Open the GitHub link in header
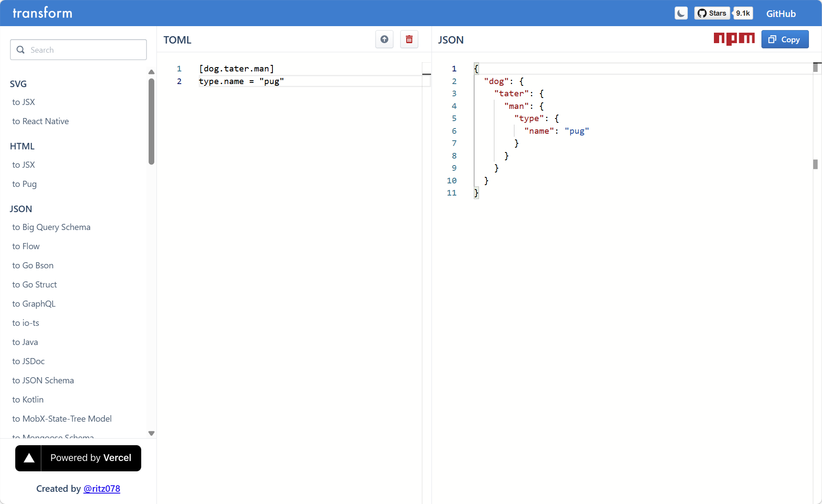 point(781,14)
